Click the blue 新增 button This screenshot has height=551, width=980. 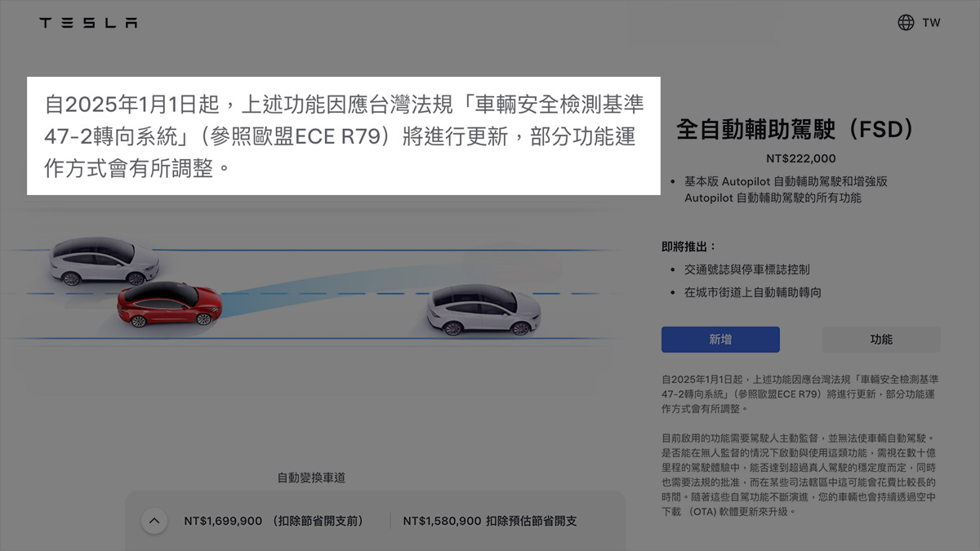(720, 340)
